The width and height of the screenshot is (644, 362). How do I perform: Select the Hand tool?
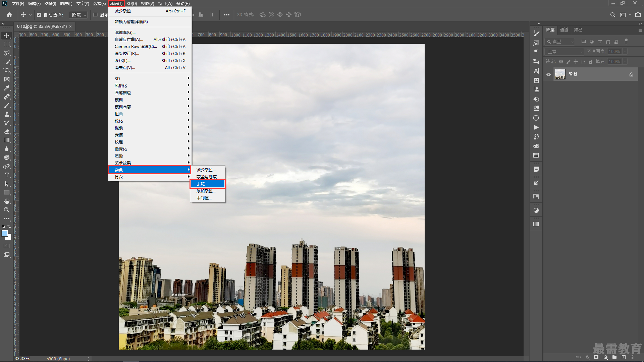pyautogui.click(x=7, y=201)
